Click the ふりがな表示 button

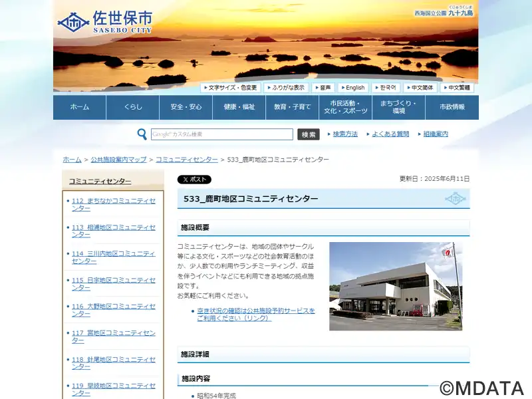coord(286,88)
